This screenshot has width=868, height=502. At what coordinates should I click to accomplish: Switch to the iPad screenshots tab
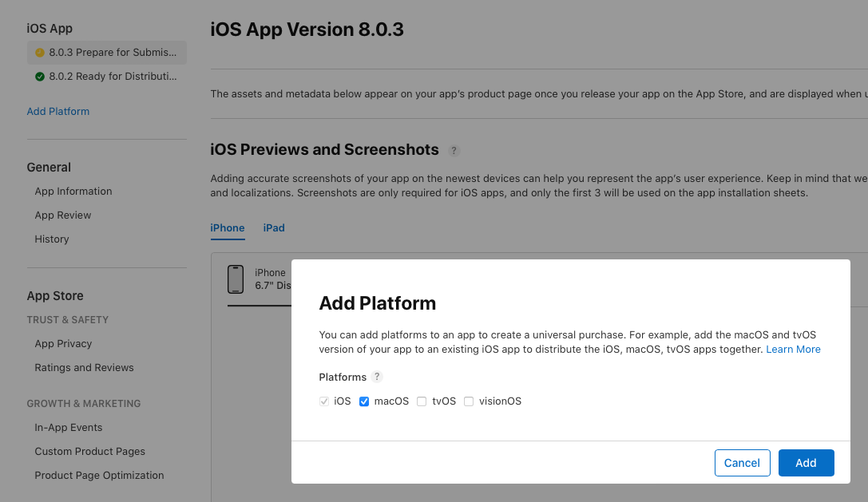click(x=274, y=228)
